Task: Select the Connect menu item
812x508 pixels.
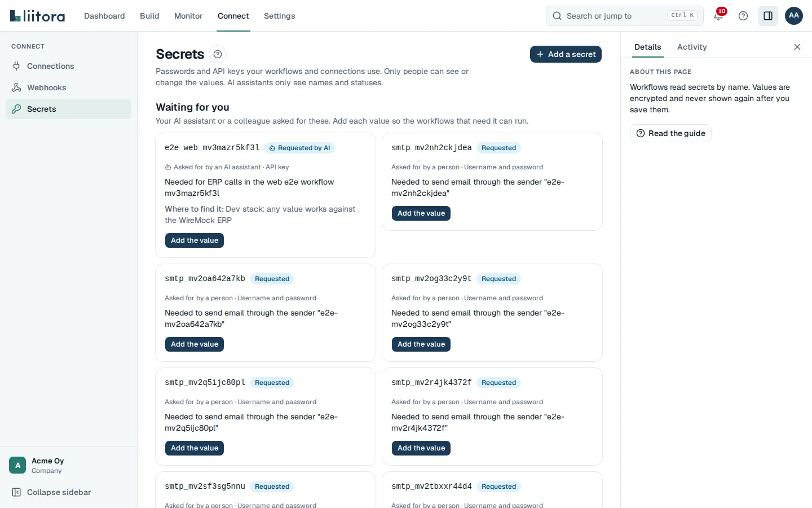Action: tap(233, 16)
